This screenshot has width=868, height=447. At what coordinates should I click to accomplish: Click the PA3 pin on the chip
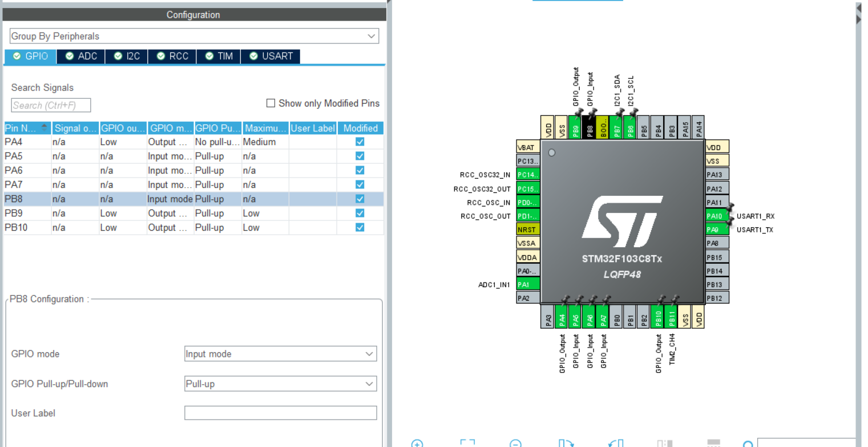pyautogui.click(x=548, y=317)
